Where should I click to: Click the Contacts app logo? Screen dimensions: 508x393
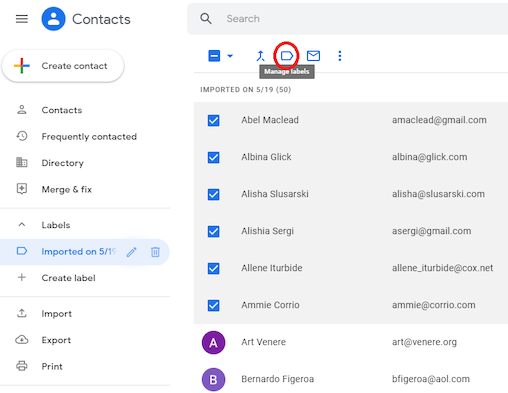click(x=53, y=19)
